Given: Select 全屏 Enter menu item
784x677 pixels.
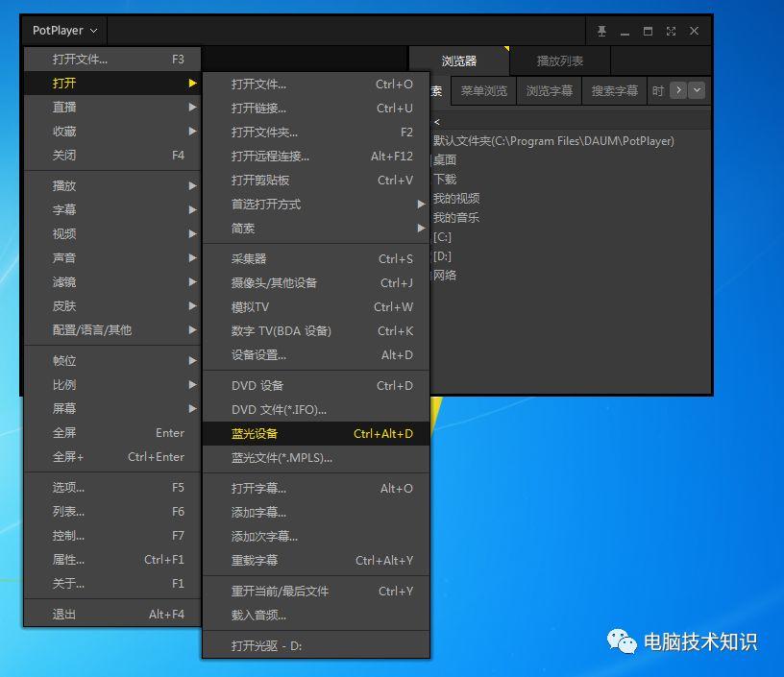Looking at the screenshot, I should click(x=112, y=433).
